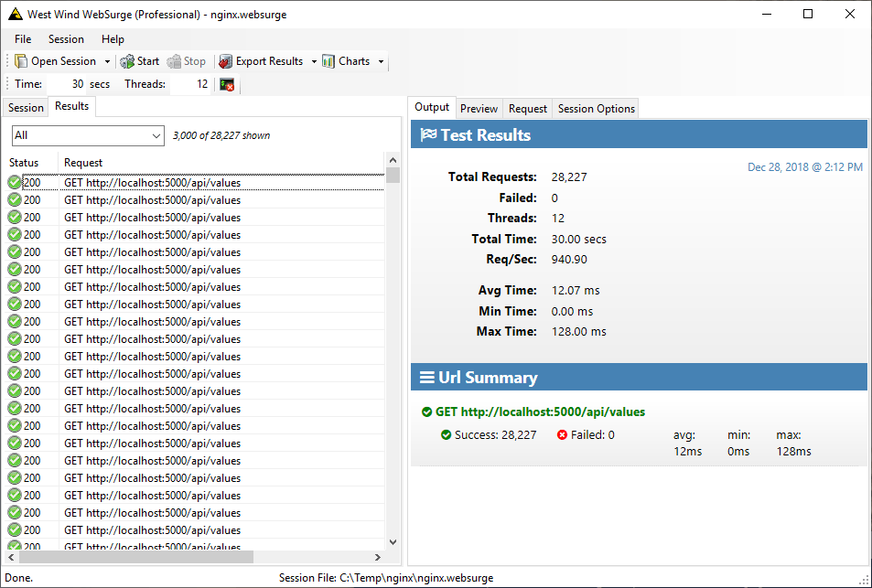
Task: Open the All results filter combo box
Action: [89, 135]
